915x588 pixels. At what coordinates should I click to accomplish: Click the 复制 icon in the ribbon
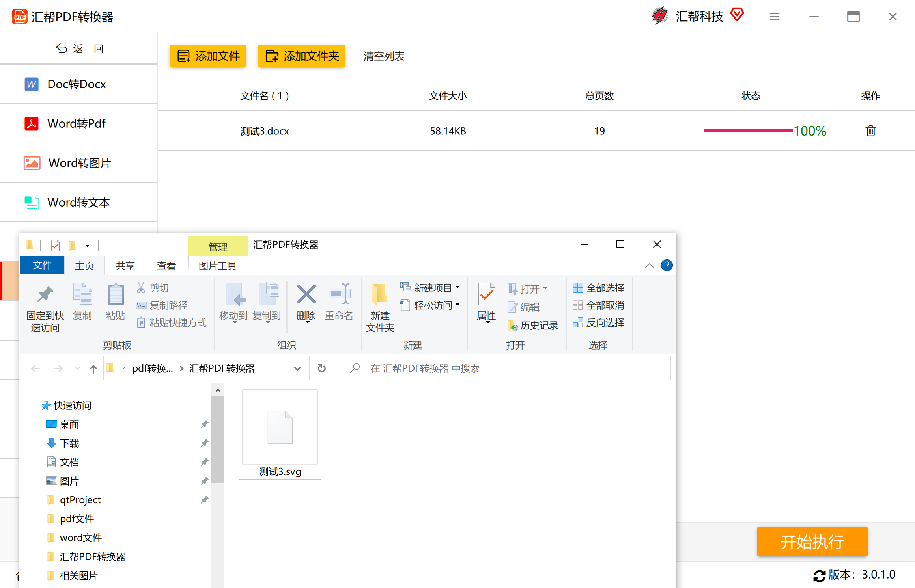point(82,294)
